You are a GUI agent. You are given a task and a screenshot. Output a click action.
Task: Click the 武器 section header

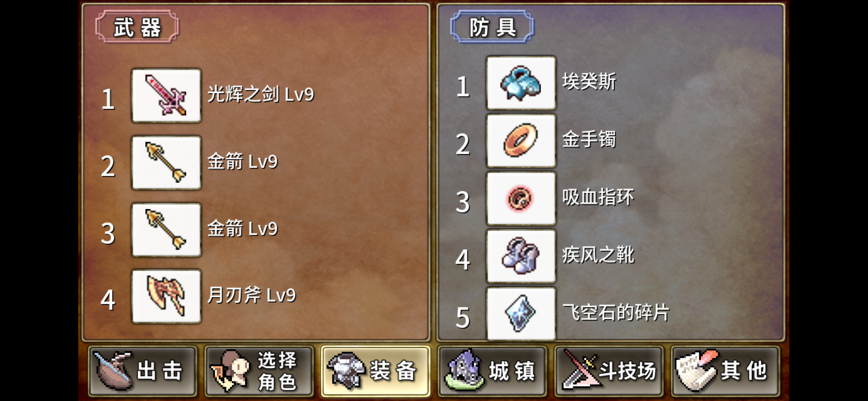137,27
